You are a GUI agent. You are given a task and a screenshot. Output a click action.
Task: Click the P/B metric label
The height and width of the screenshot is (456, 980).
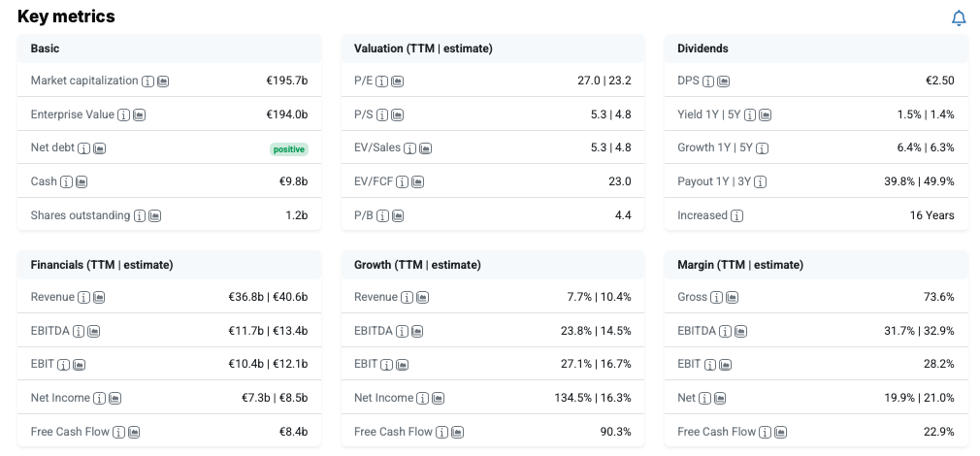point(363,215)
